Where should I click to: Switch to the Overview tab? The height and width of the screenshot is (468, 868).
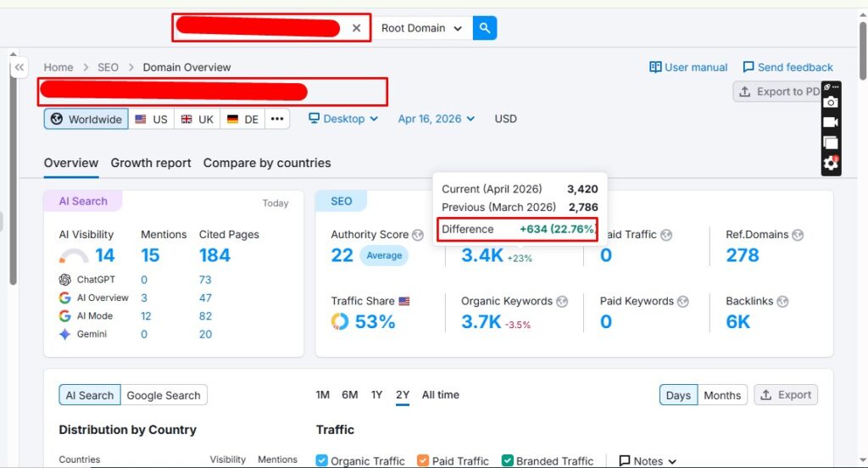pos(71,163)
